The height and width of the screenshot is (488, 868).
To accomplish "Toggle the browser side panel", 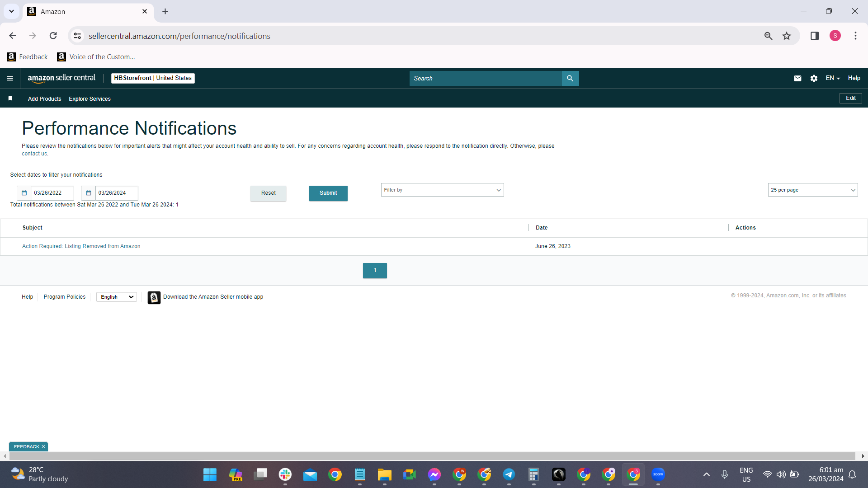I will coord(815,36).
